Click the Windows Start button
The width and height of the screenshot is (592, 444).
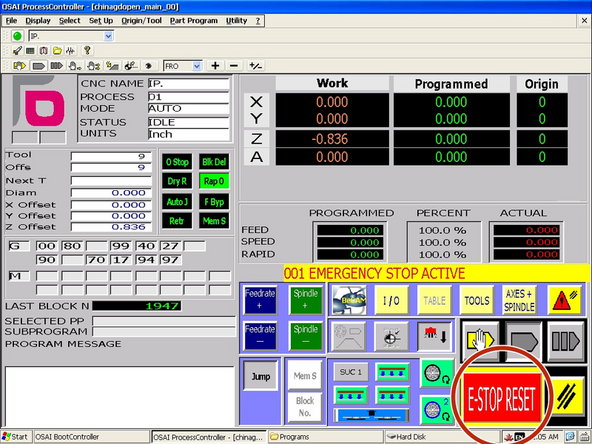15,437
